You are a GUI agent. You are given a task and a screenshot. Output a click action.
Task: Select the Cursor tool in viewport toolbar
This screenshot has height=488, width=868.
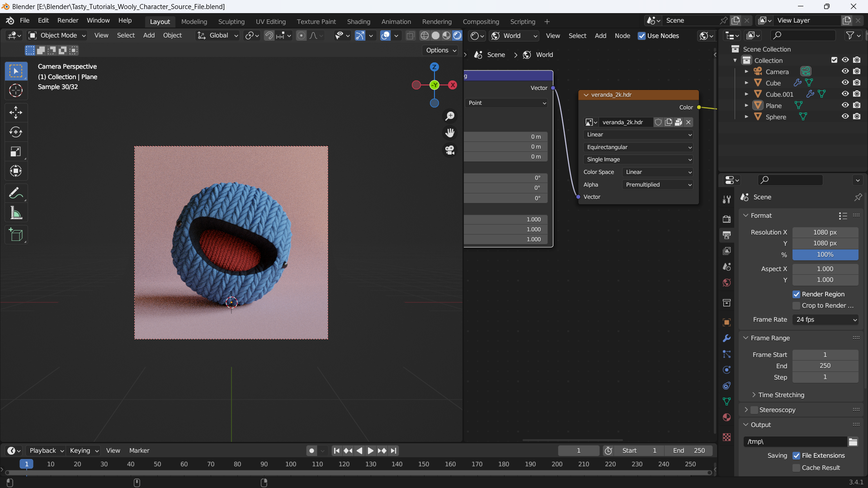click(x=16, y=91)
